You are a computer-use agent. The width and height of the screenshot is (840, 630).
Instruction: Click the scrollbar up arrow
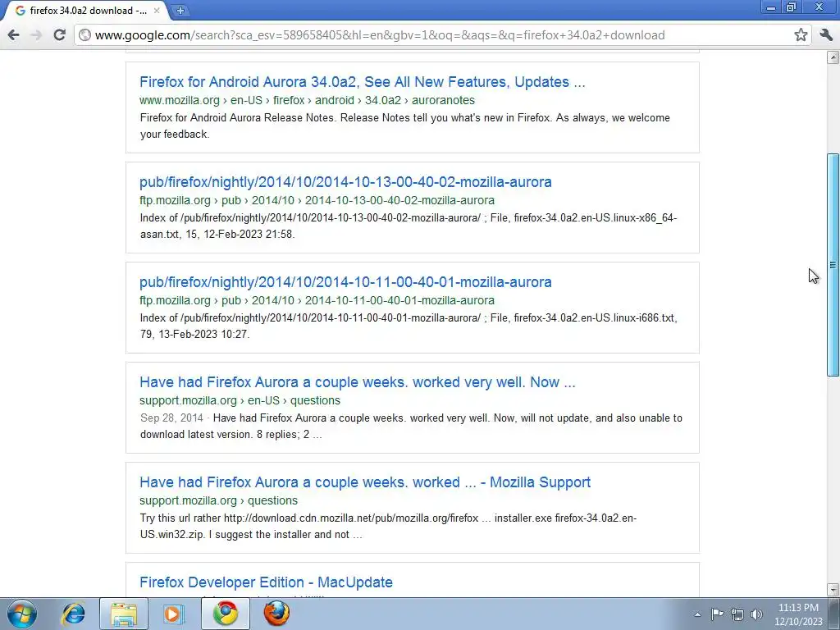coord(833,57)
